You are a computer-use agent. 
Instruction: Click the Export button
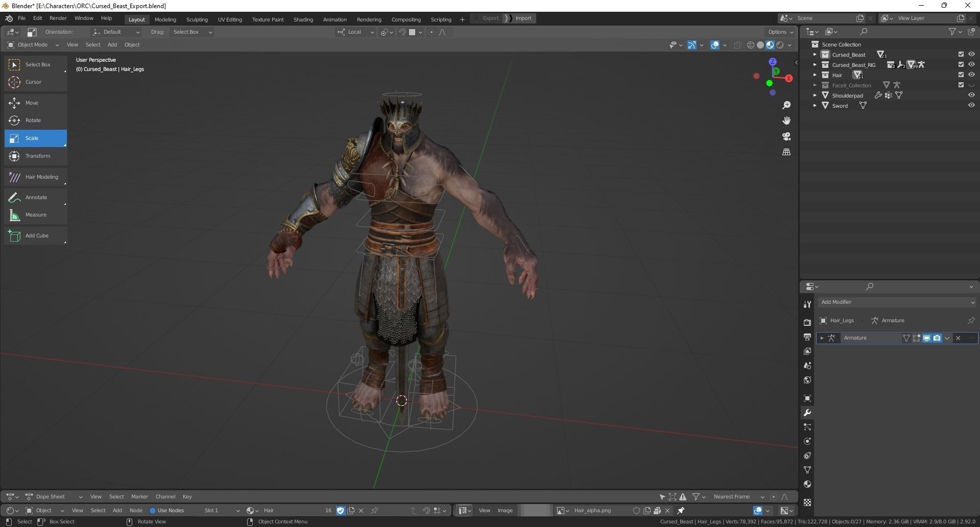click(486, 18)
